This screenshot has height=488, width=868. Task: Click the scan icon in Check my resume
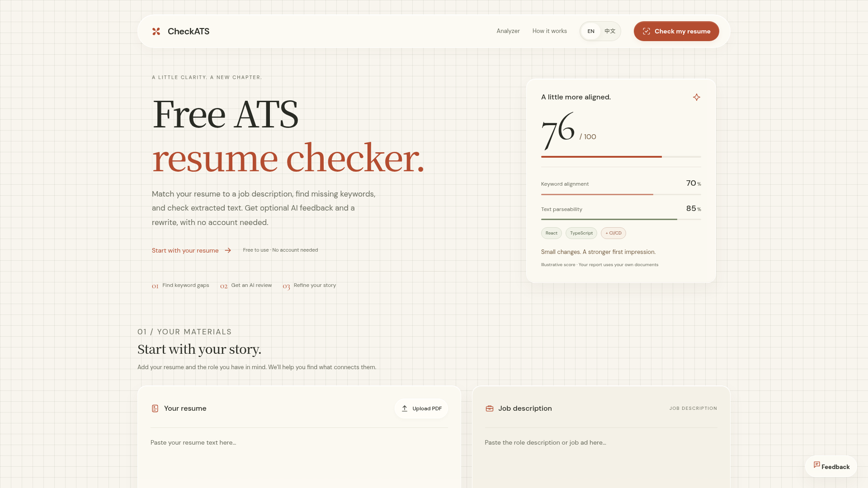(x=646, y=31)
